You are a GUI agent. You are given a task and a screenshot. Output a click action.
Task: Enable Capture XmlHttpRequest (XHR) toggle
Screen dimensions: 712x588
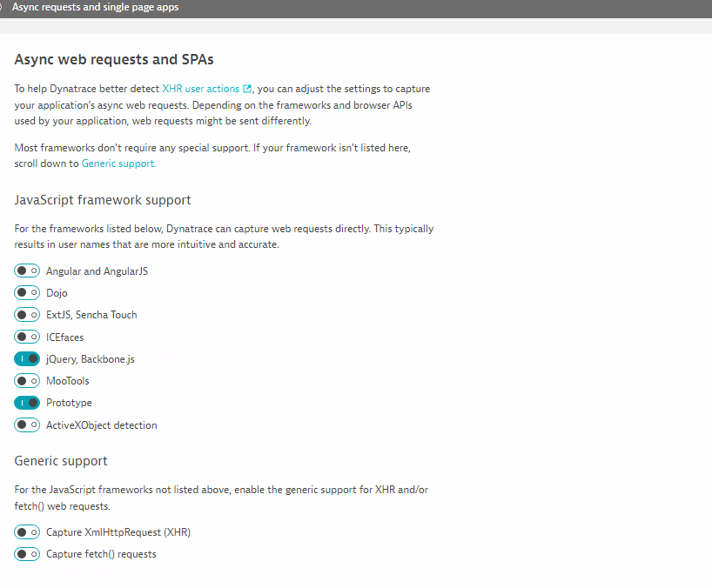tap(27, 531)
